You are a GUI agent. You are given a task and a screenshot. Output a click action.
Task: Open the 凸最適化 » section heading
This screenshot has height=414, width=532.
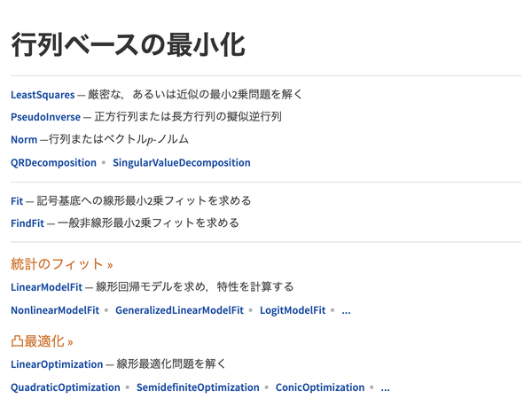click(x=42, y=341)
